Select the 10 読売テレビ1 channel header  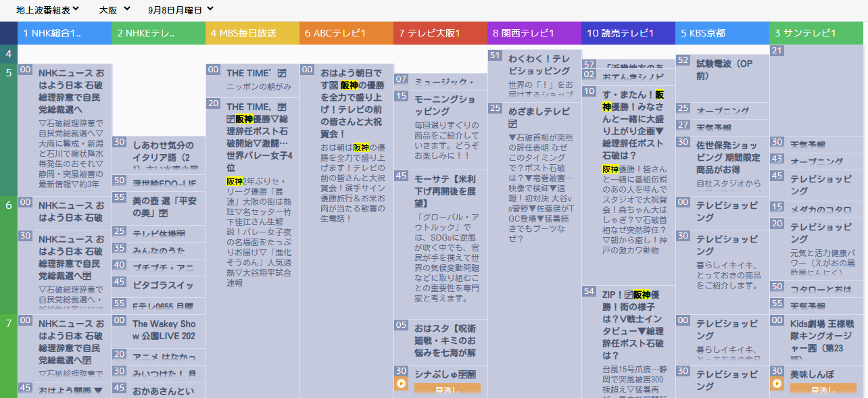pyautogui.click(x=629, y=32)
